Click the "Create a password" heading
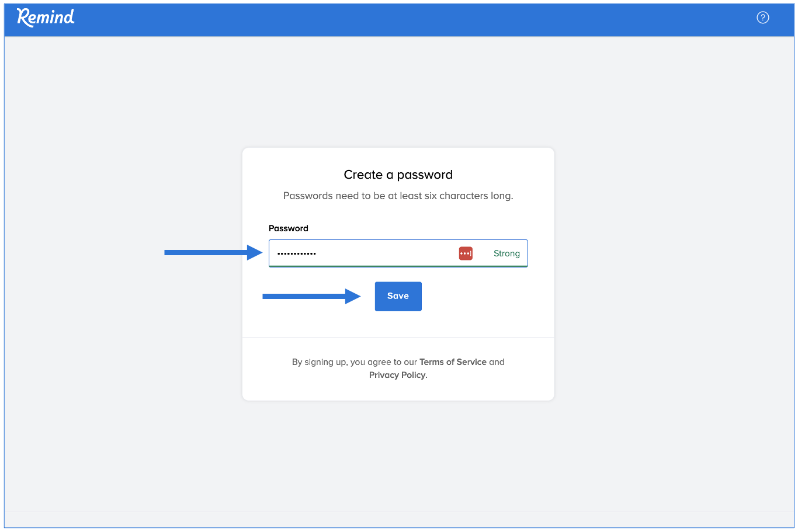798x532 pixels. coord(398,175)
